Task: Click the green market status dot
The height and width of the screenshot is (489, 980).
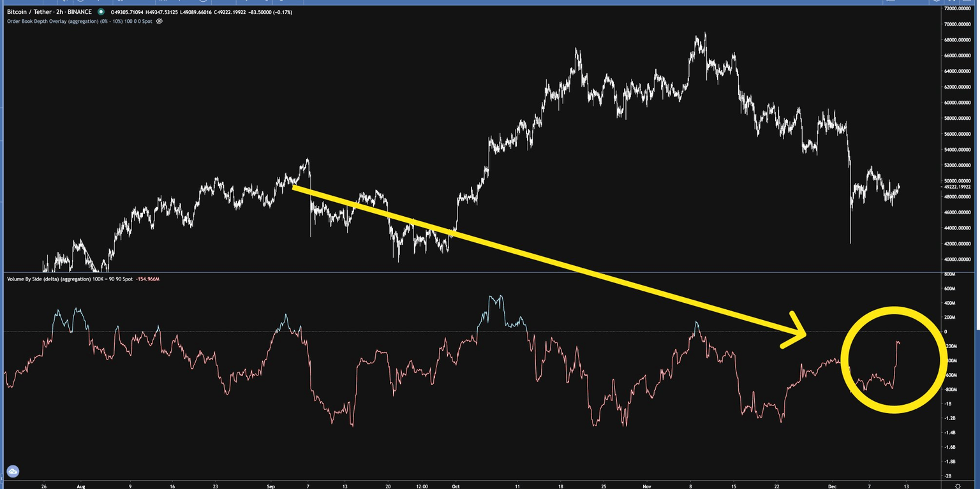Action: [x=101, y=12]
